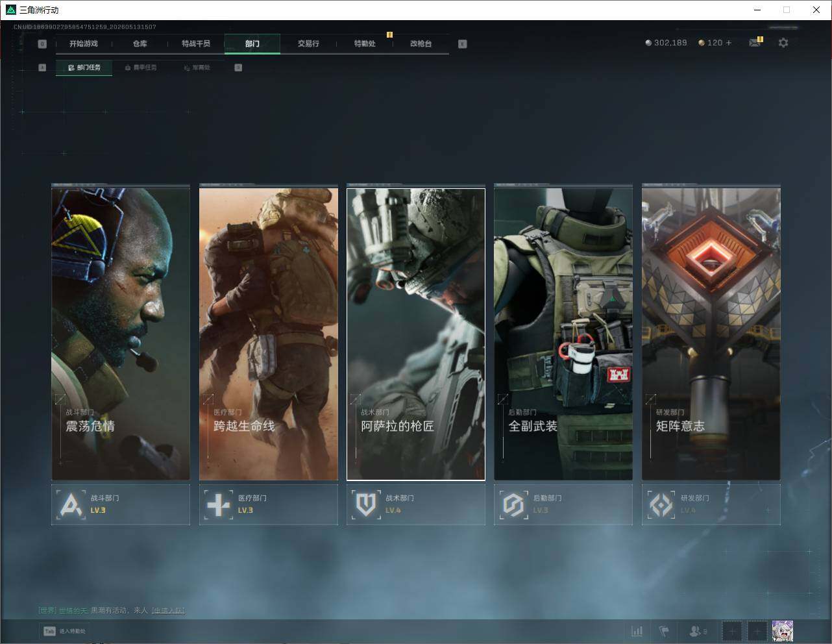
Task: Add teammate in first empty plus slot
Action: point(732,631)
